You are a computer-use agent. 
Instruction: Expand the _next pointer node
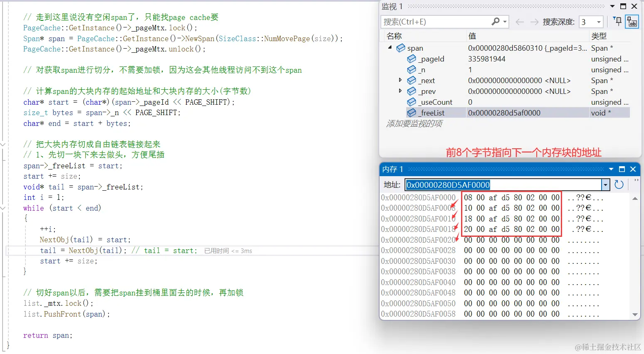coord(400,80)
